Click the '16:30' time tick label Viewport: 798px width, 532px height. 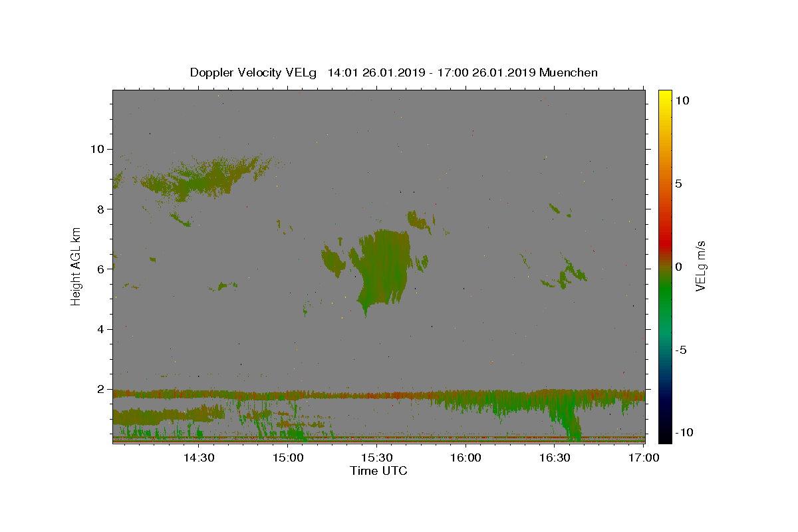[555, 458]
